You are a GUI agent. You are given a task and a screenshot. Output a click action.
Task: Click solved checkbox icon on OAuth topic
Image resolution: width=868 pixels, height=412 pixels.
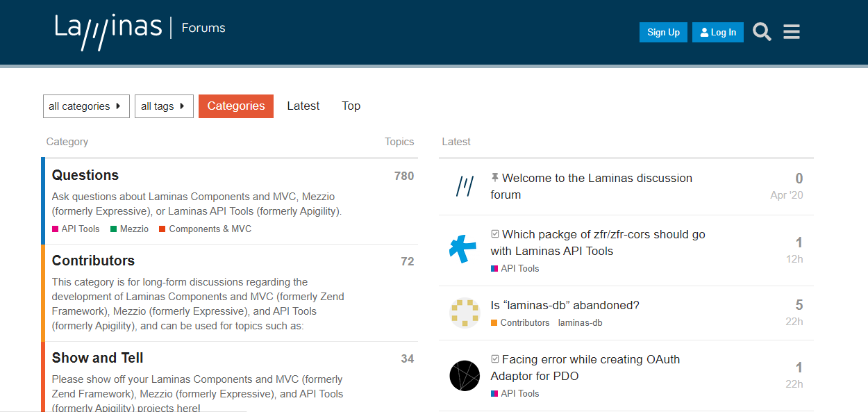pos(495,359)
